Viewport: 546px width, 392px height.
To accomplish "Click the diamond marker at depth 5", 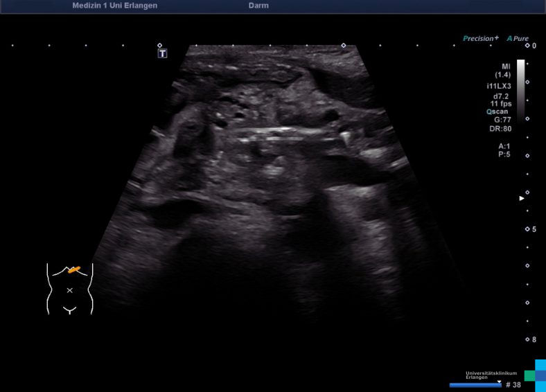I will pyautogui.click(x=527, y=229).
